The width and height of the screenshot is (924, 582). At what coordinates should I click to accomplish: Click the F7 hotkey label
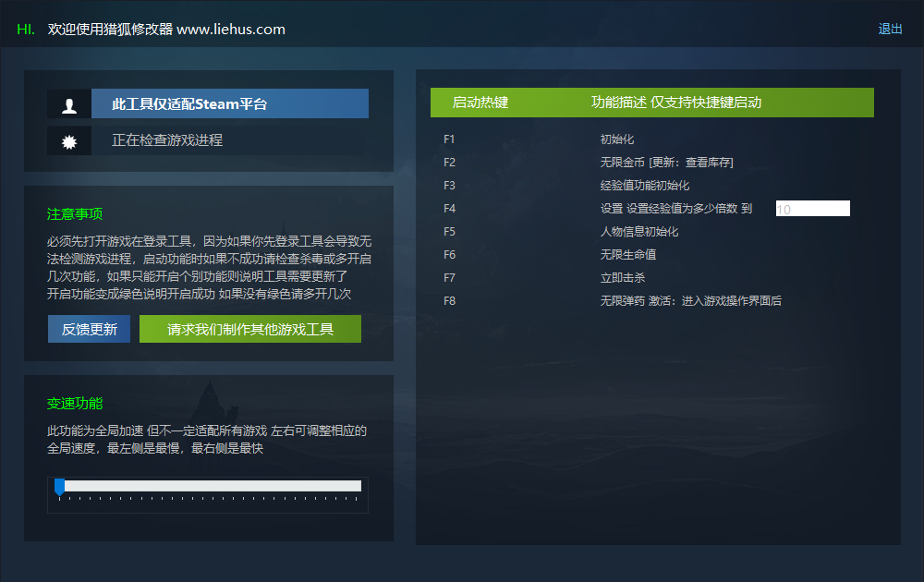(x=449, y=277)
